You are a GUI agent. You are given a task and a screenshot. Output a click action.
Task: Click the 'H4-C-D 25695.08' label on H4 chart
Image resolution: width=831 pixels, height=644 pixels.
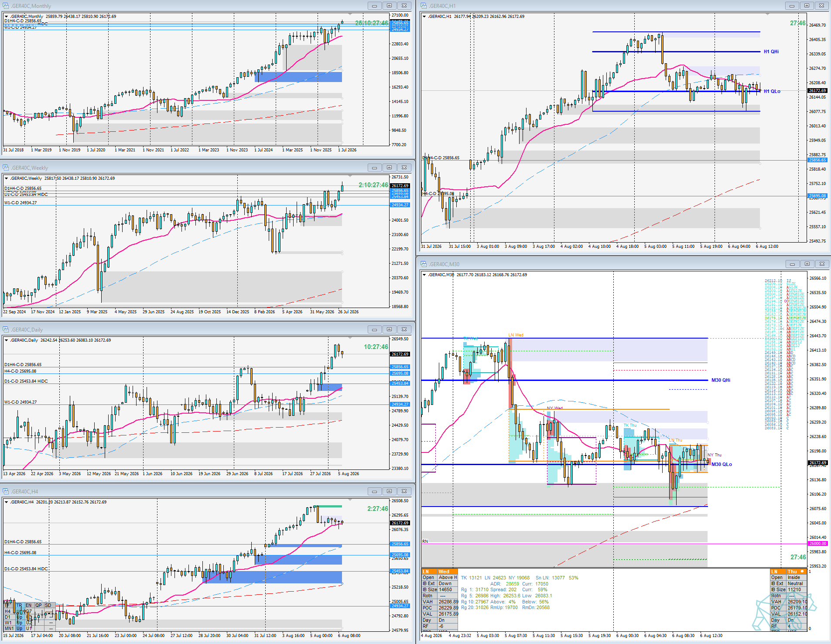[x=21, y=553]
